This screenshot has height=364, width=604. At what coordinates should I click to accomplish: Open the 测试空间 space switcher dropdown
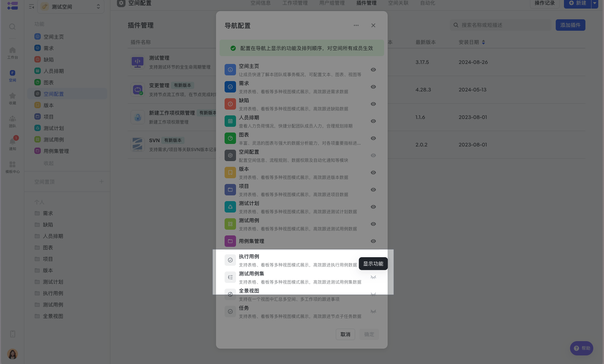tap(71, 6)
